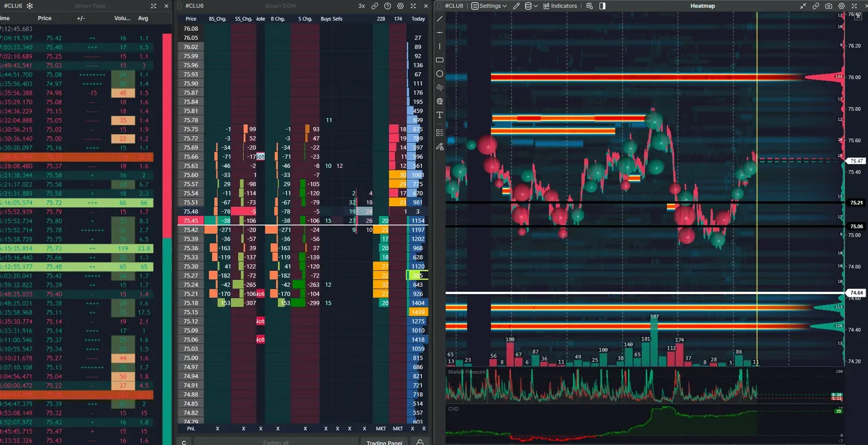
Task: Open the data layers icon in Heatmap toolbar
Action: pos(528,6)
